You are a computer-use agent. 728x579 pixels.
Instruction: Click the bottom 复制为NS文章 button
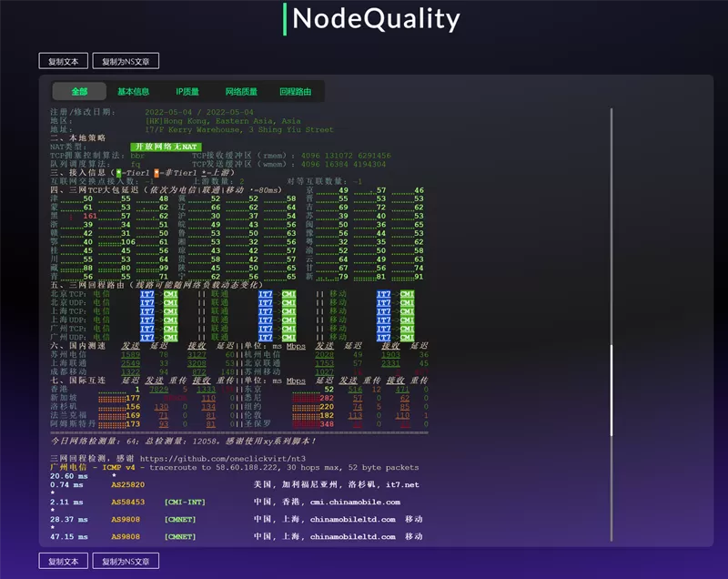126,561
